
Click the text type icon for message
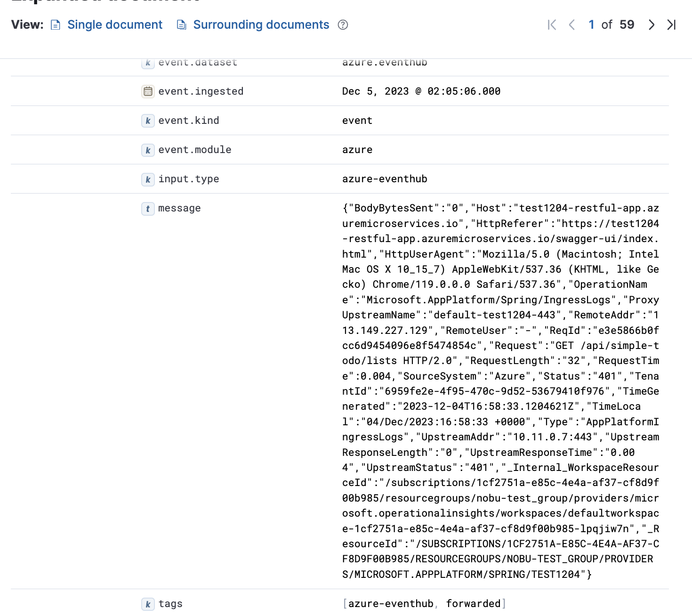click(x=148, y=208)
